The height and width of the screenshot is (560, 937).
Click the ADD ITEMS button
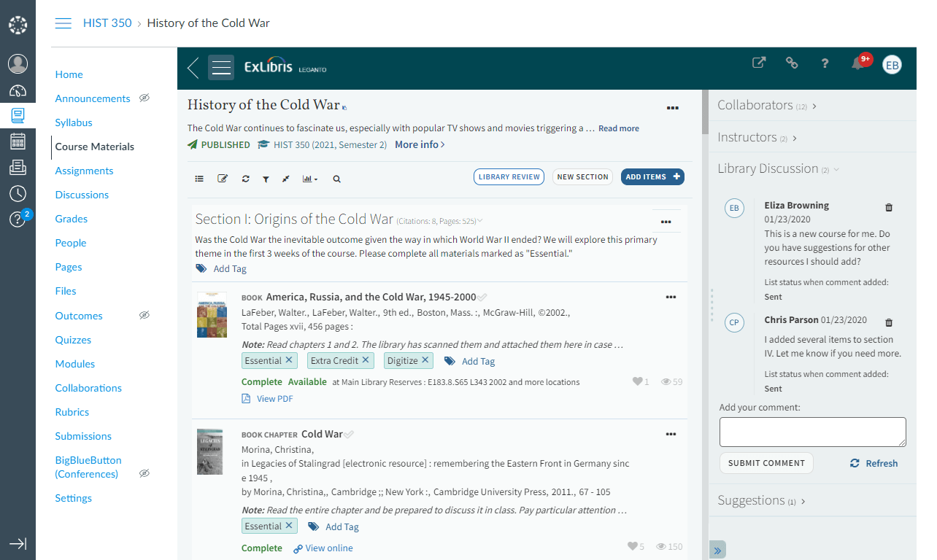click(652, 176)
